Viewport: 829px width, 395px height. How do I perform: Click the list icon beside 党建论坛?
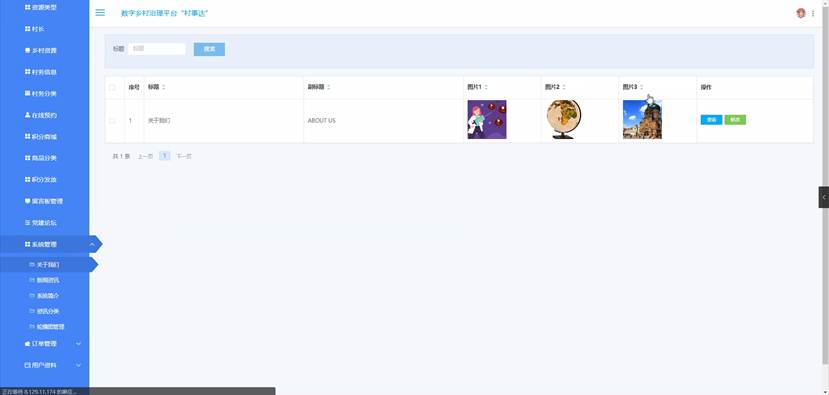[27, 223]
